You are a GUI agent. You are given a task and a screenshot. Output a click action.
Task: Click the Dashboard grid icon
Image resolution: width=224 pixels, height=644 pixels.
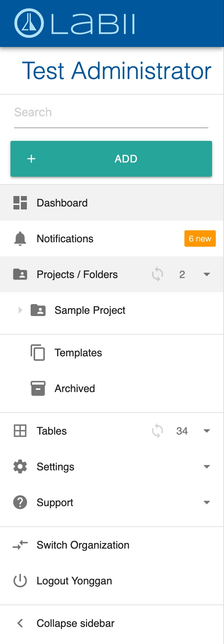click(20, 203)
